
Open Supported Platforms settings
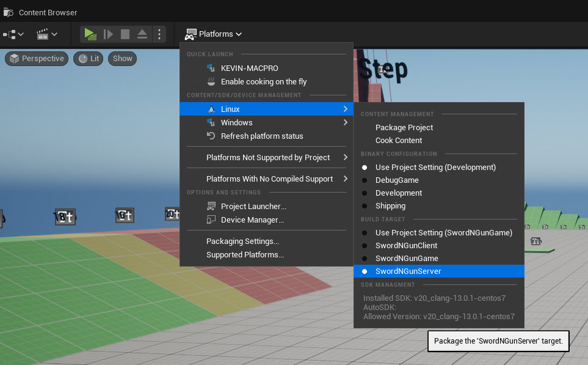pos(266,254)
